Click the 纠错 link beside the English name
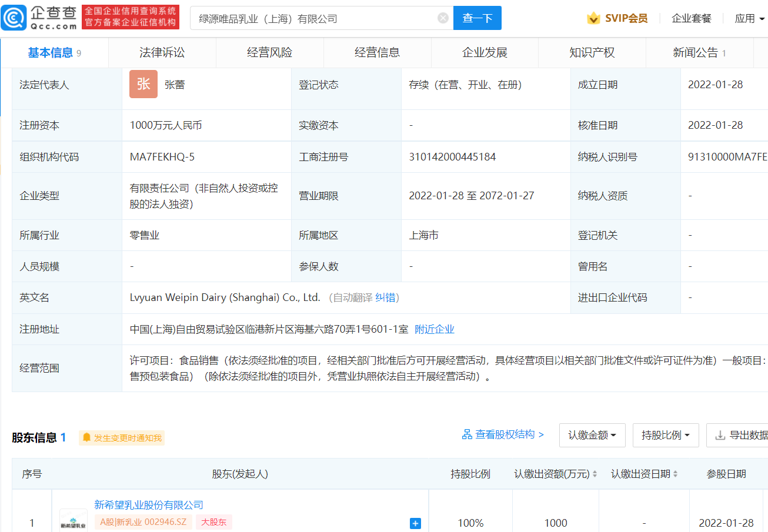This screenshot has width=768, height=532. (385, 297)
